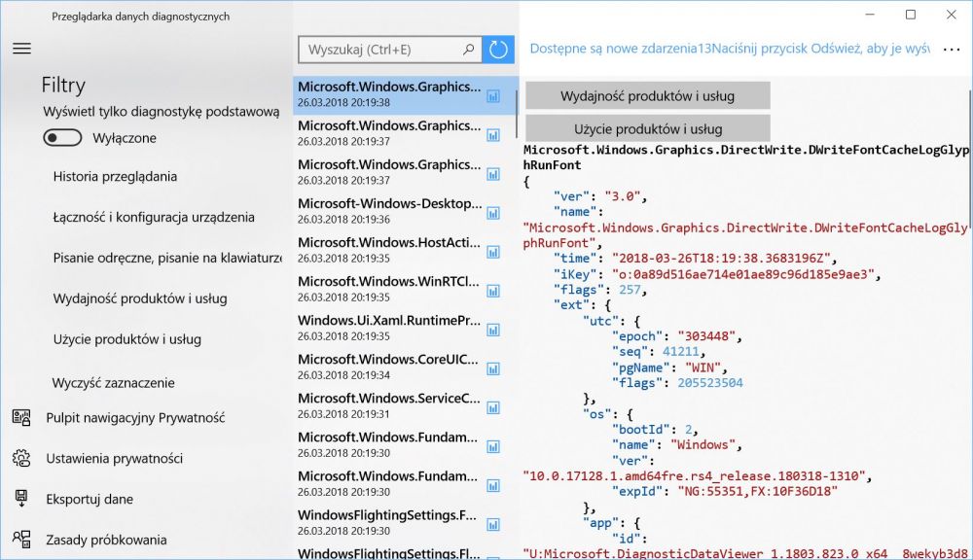
Task: Click chart icon of second 20:19:37 event
Action: click(493, 174)
